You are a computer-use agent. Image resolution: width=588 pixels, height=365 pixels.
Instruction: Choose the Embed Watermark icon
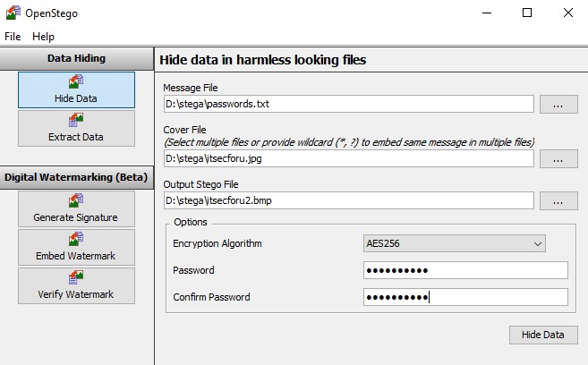click(76, 239)
